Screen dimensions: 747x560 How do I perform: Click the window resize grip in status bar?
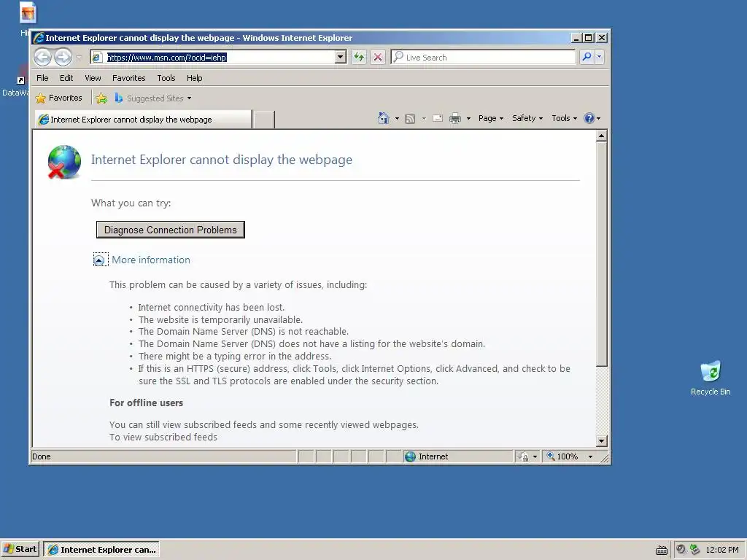pyautogui.click(x=605, y=458)
